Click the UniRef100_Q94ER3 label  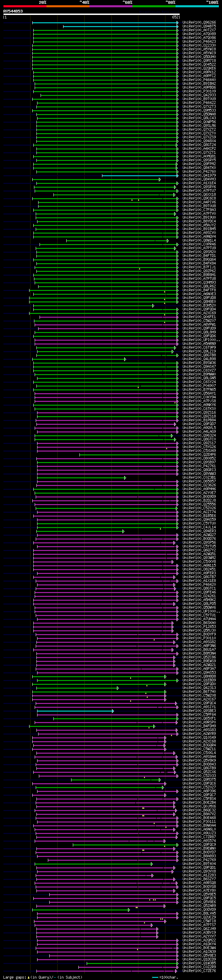(199, 531)
